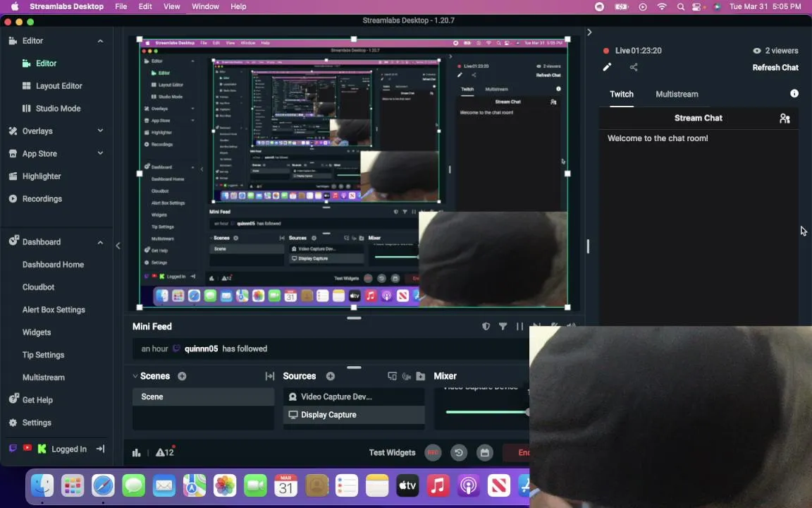The width and height of the screenshot is (812, 508).
Task: Click the Mini Feed shield moderation icon
Action: (x=486, y=327)
